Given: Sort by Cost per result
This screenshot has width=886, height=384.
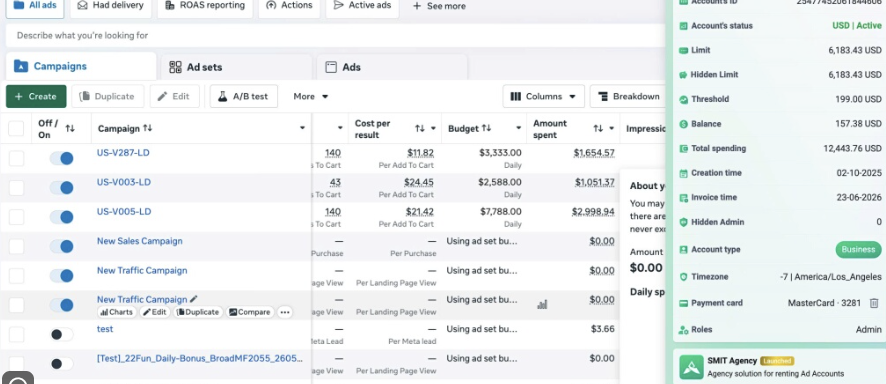Looking at the screenshot, I should (419, 128).
